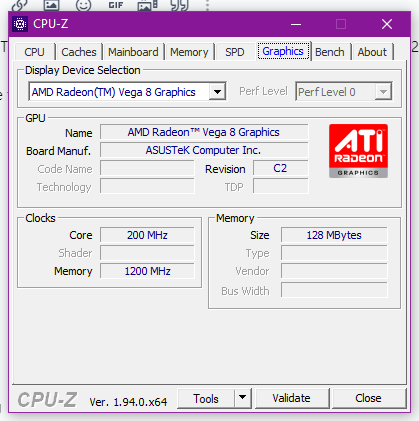Click the CPU-Z app icon in title bar

(20, 24)
